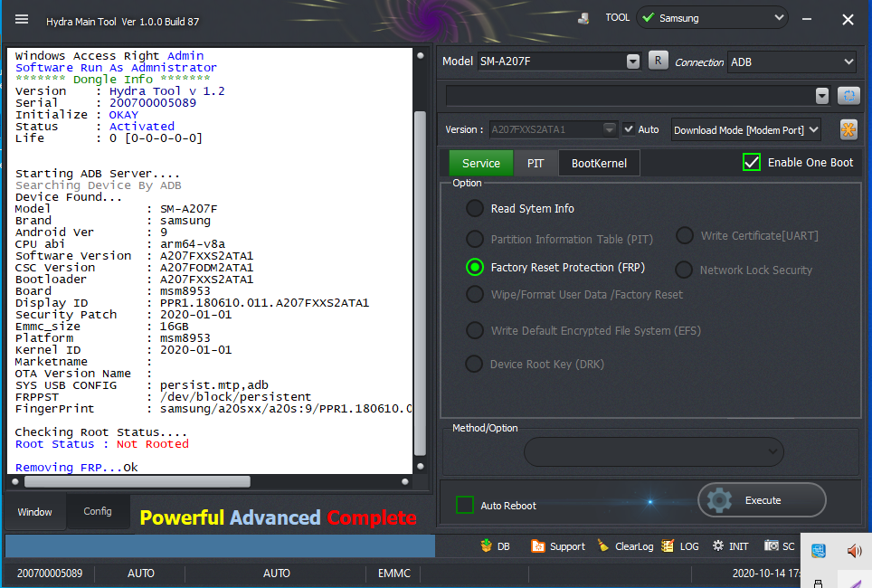Open the hamburger menu icon
Image resolution: width=872 pixels, height=588 pixels.
pos(22,19)
